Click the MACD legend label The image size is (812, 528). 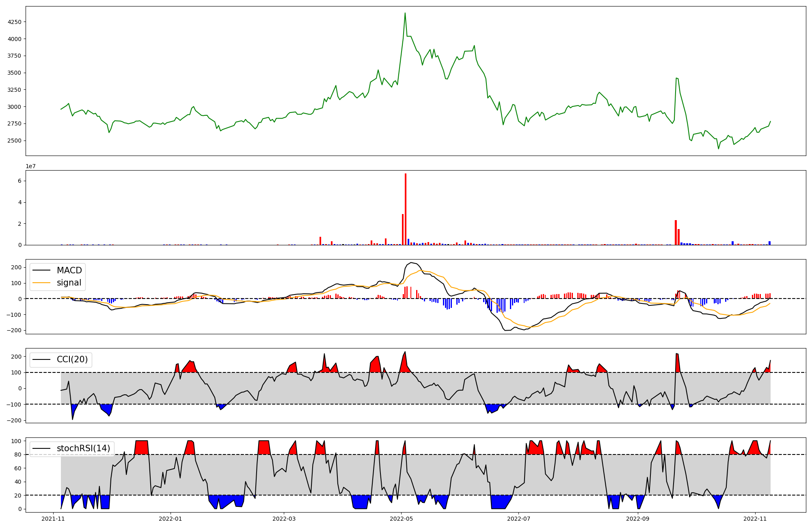click(69, 270)
